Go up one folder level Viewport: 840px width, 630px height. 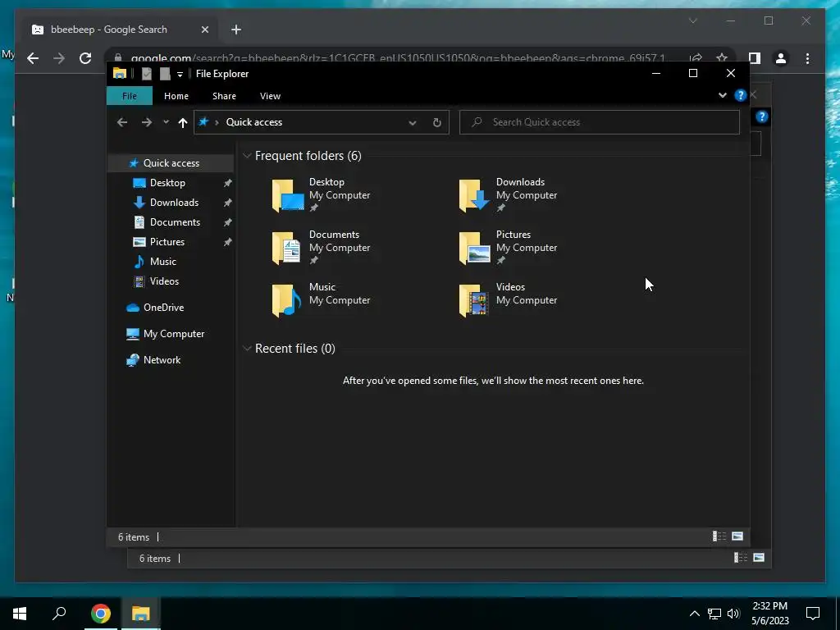pos(183,123)
